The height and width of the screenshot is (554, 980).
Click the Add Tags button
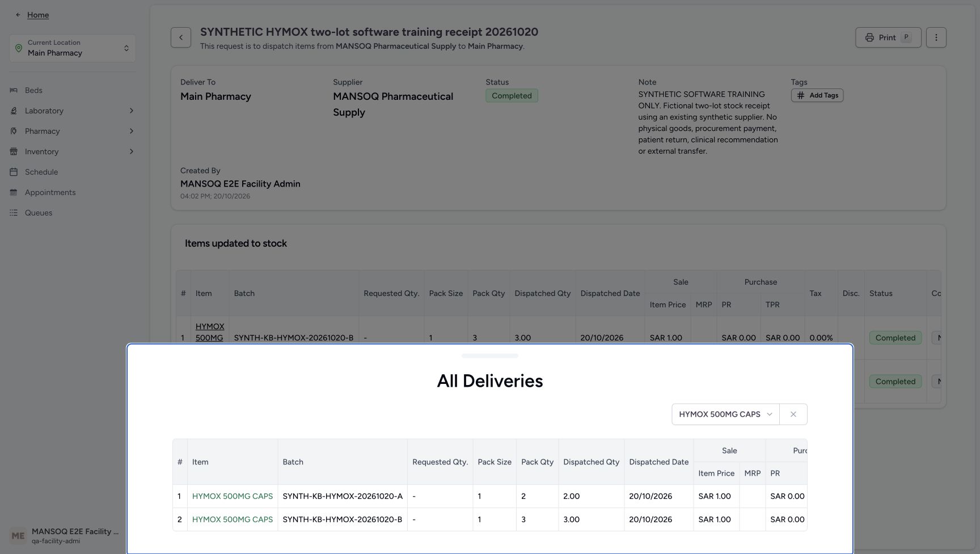click(x=817, y=95)
